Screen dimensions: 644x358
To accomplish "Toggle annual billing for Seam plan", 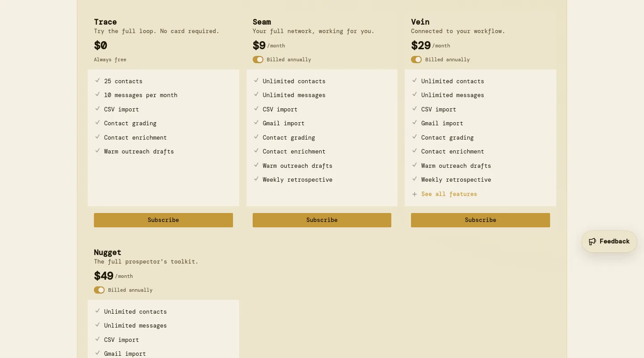I will pos(258,60).
